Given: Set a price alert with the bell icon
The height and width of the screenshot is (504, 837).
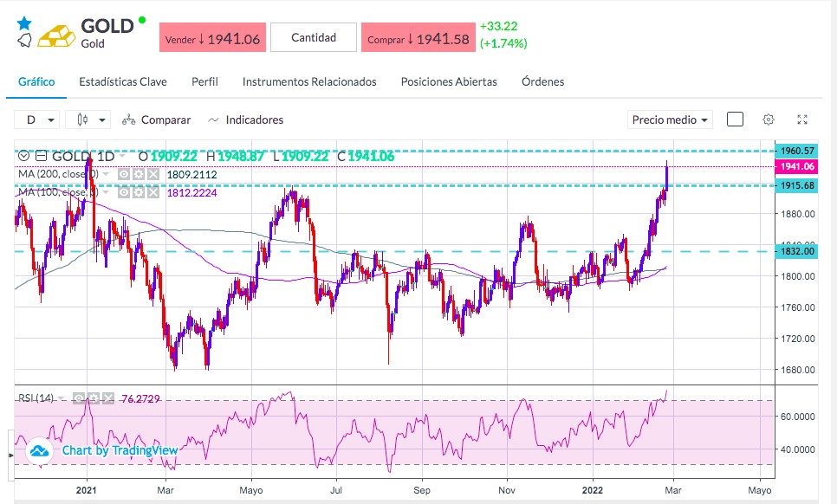Looking at the screenshot, I should point(24,41).
